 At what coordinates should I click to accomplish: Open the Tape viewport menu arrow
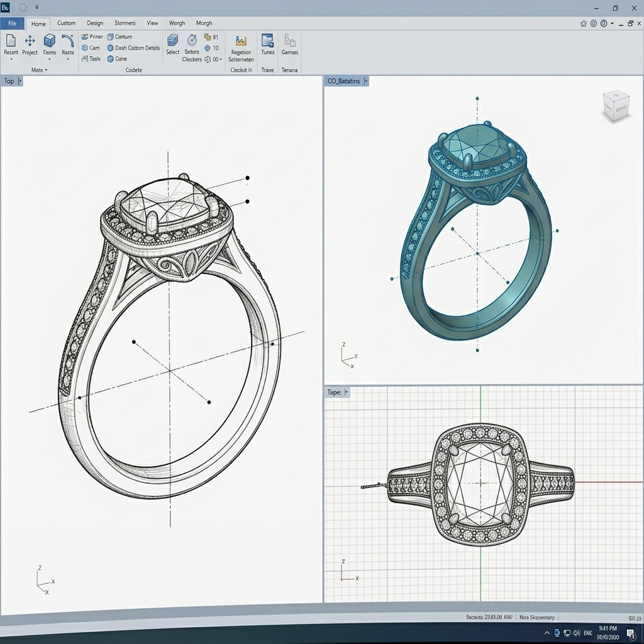(x=347, y=392)
